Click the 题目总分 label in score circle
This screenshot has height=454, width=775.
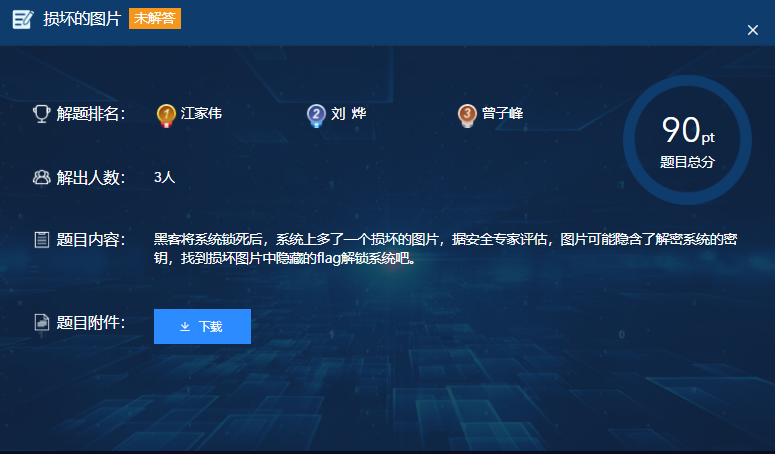[x=688, y=162]
